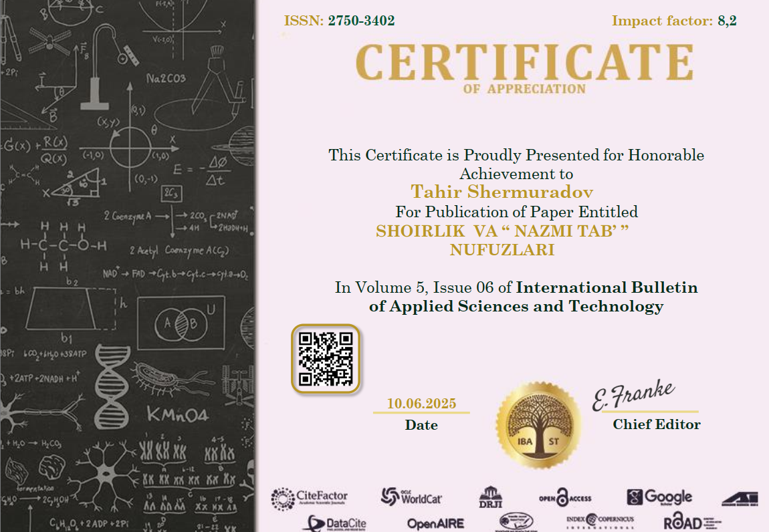The height and width of the screenshot is (532, 769).
Task: Select the recipient name Tahir Shermuradov
Action: pyautogui.click(x=502, y=192)
